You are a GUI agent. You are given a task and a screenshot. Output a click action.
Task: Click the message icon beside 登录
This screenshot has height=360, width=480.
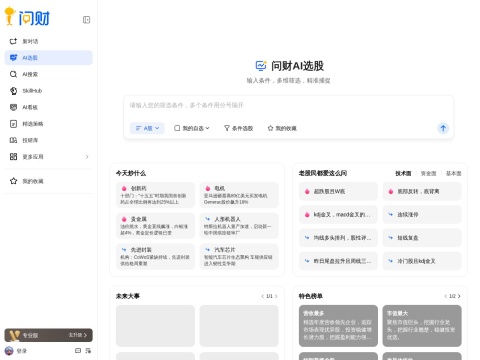coord(78,351)
